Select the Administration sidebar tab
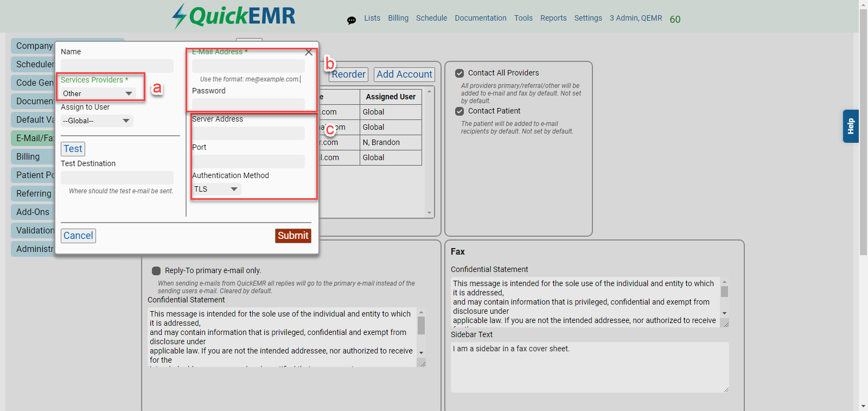This screenshot has height=411, width=868. [33, 249]
